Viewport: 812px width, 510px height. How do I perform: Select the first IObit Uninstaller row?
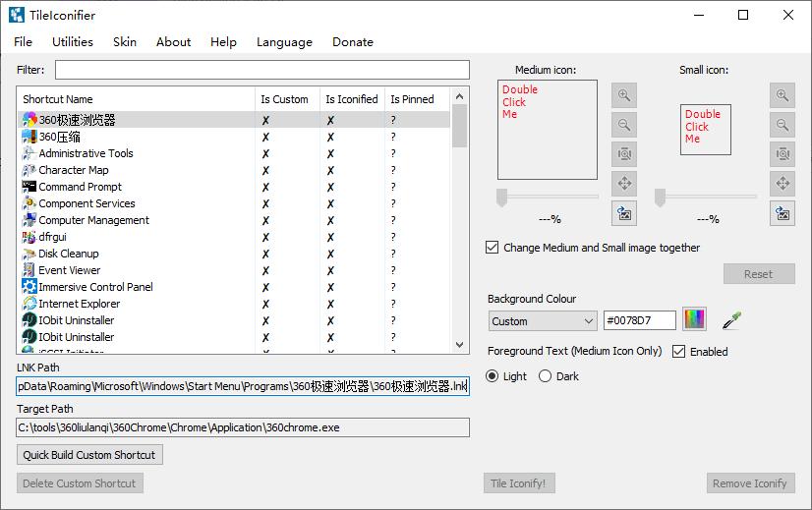pos(234,320)
